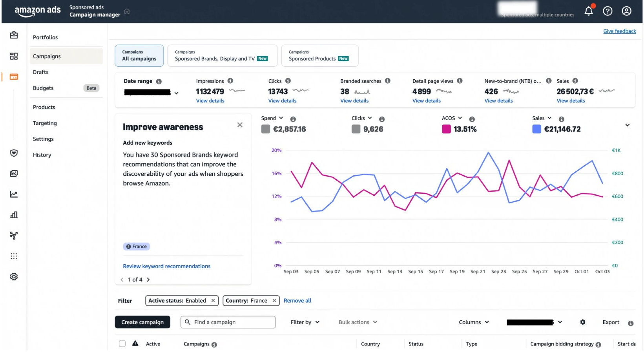Click the pink ACOS color swatch
This screenshot has width=644, height=360.
coord(446,129)
